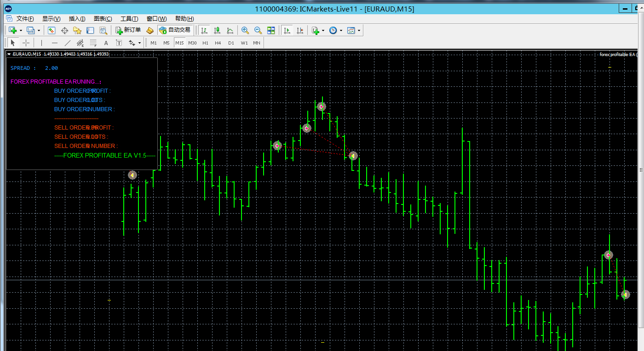644x351 pixels.
Task: Open a new chart window
Action: [x=12, y=30]
